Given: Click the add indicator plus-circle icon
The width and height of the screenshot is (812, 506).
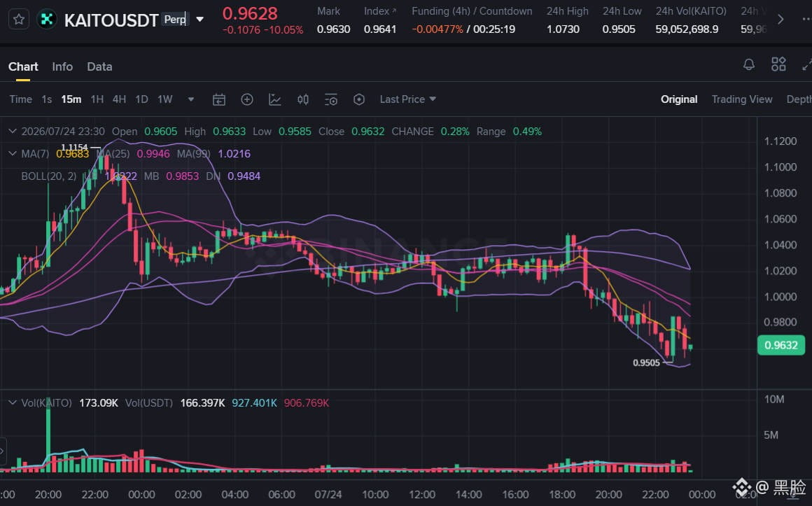Looking at the screenshot, I should point(247,99).
